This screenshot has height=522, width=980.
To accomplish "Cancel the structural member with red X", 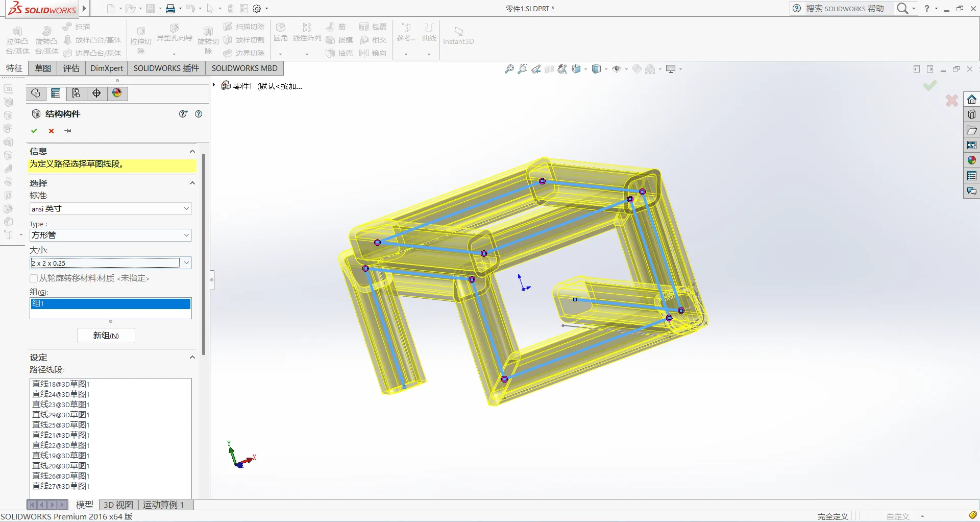I will (51, 131).
